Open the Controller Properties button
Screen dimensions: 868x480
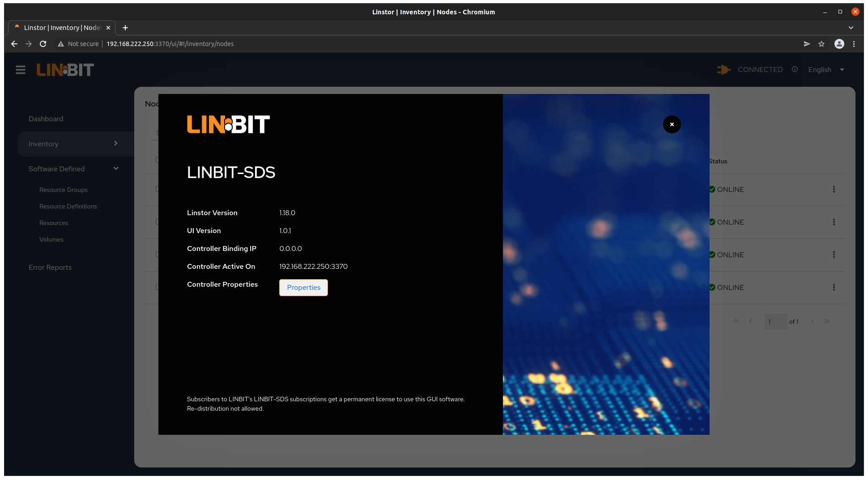(303, 288)
